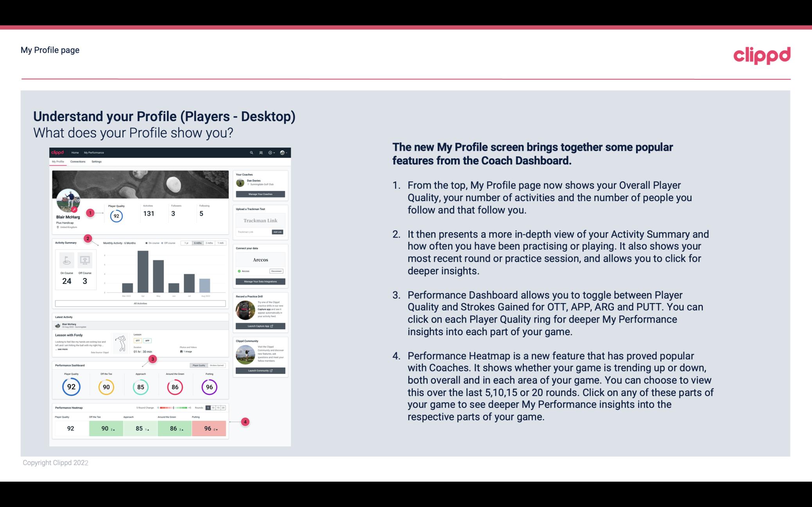The image size is (812, 507).
Task: Select the Off the Tee performance ring
Action: pos(106,386)
